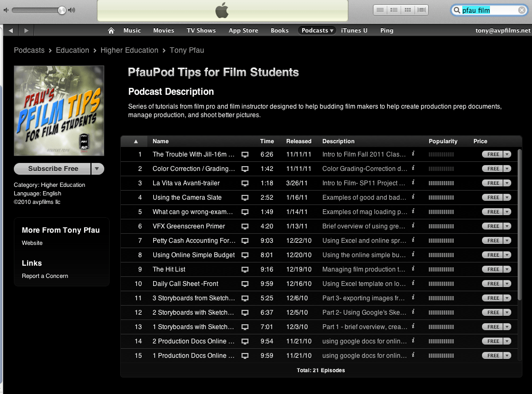Click the Subscribe Free button
This screenshot has height=394, width=532.
(52, 168)
